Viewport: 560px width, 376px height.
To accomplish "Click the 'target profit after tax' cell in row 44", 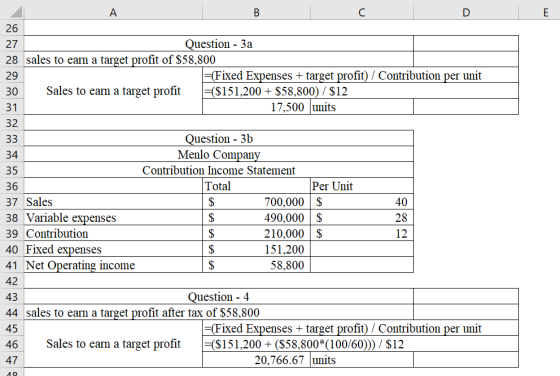I will 219,312.
